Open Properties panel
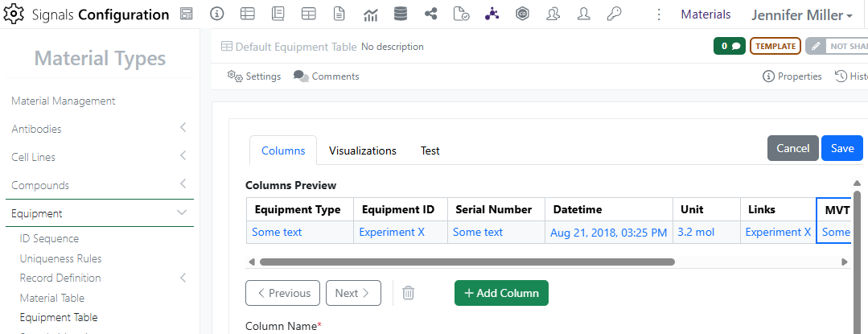Screen dimensions: 868x334 792,76
